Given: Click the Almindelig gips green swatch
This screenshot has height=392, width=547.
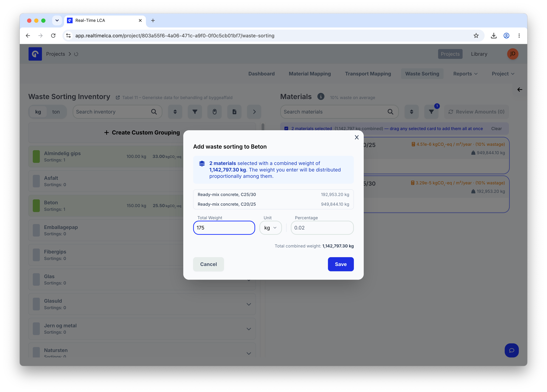Looking at the screenshot, I should pyautogui.click(x=36, y=156).
